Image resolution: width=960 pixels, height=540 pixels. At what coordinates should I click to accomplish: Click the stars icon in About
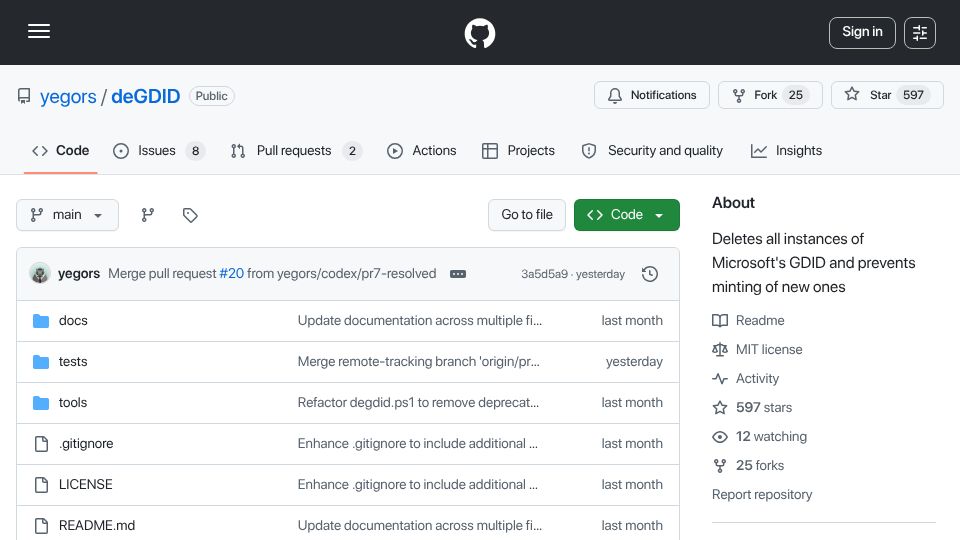click(720, 408)
